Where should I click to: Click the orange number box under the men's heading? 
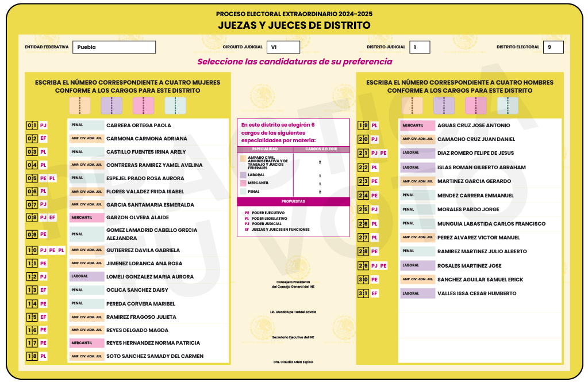click(x=412, y=105)
